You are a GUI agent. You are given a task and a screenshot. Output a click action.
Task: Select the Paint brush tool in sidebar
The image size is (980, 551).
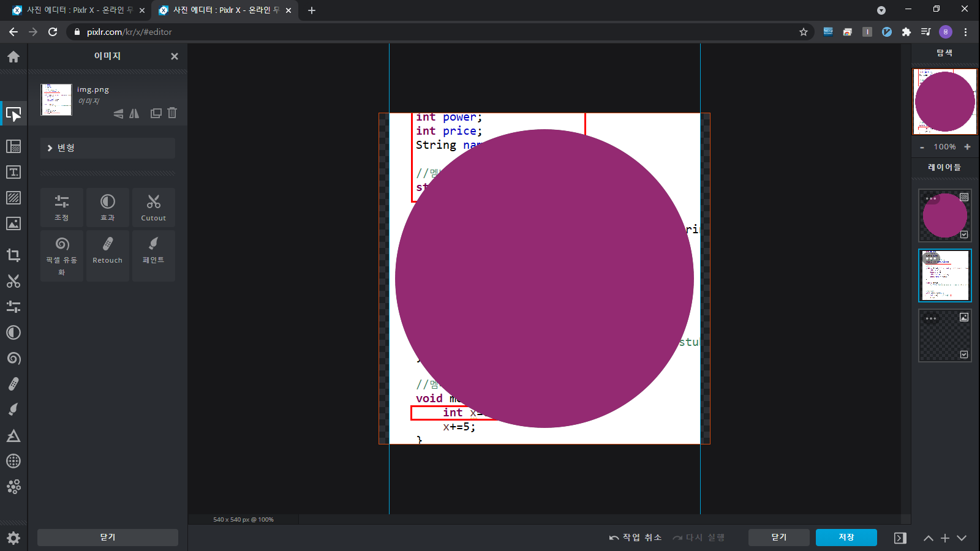click(13, 410)
